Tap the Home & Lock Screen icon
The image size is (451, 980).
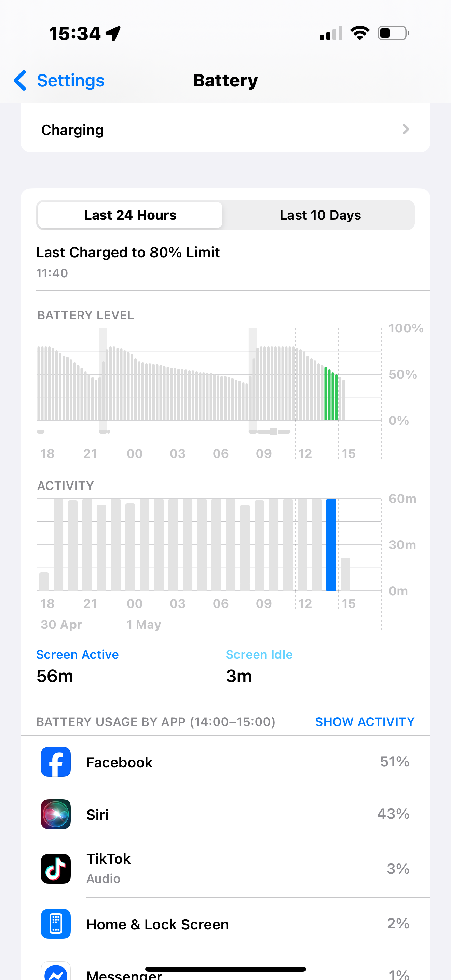point(56,924)
